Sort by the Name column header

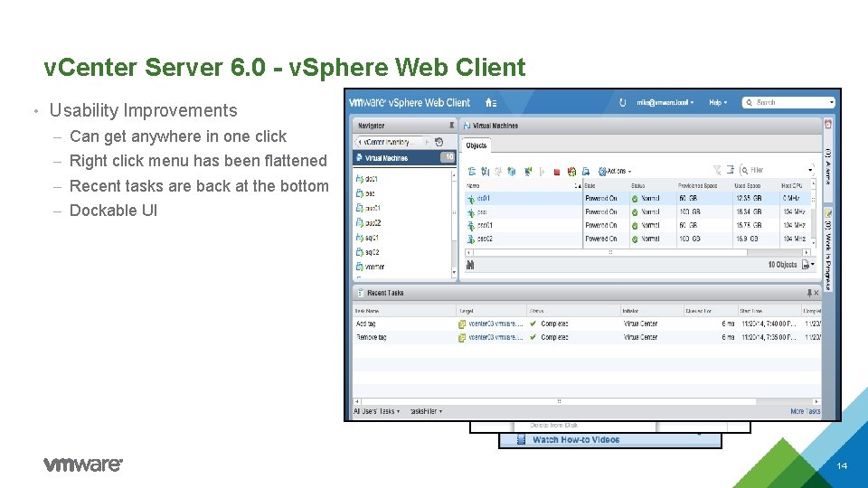[x=524, y=186]
